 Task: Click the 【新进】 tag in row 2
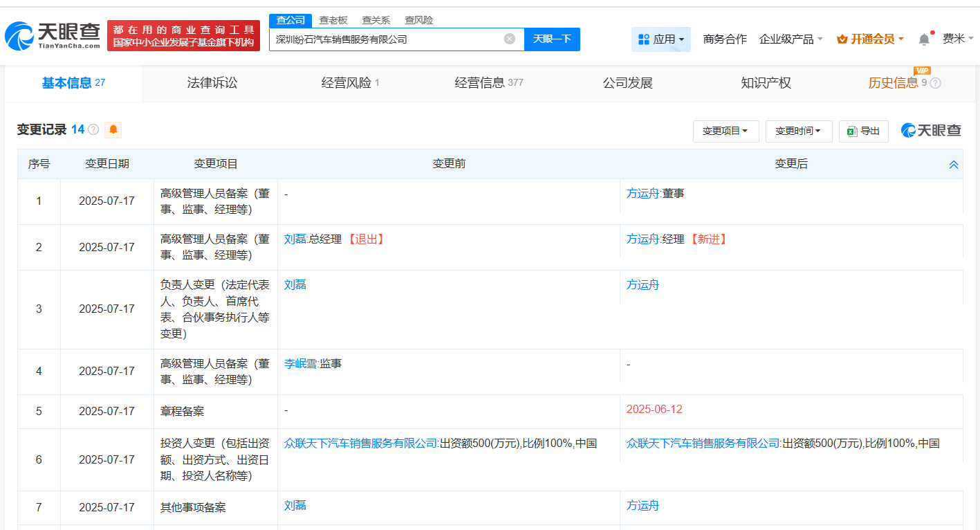click(708, 239)
